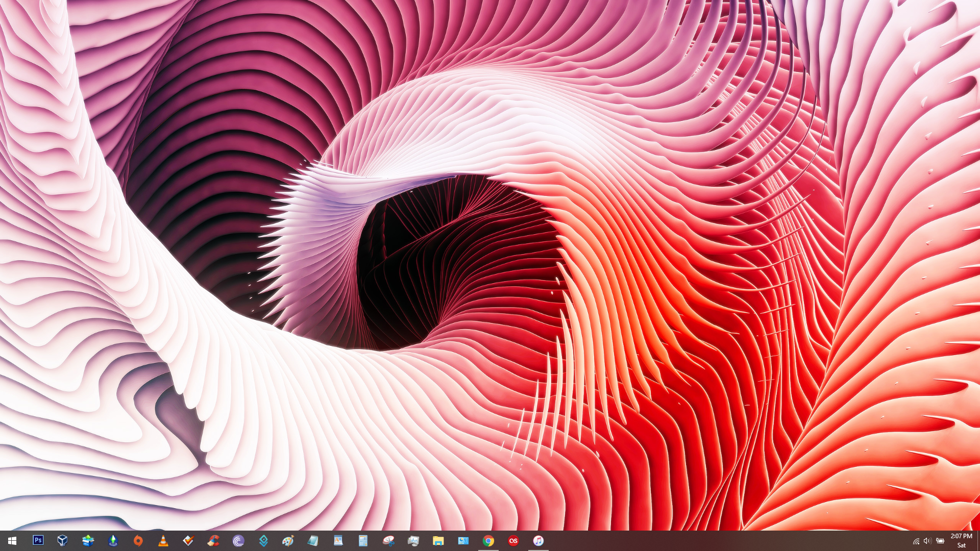Open BlueStacks layered-box icon in taskbar

coord(88,540)
